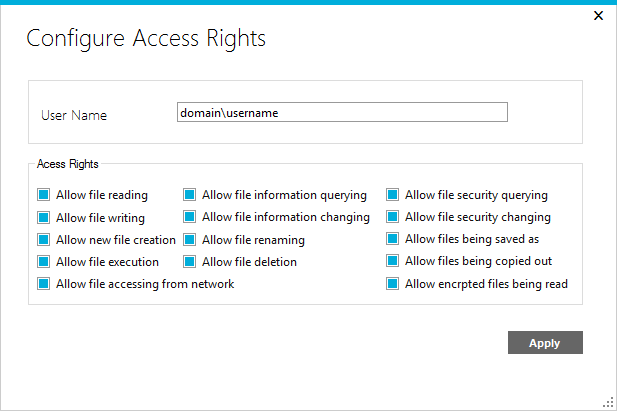Uncheck Allow file reading checkbox
The height and width of the screenshot is (411, 617).
tap(44, 195)
